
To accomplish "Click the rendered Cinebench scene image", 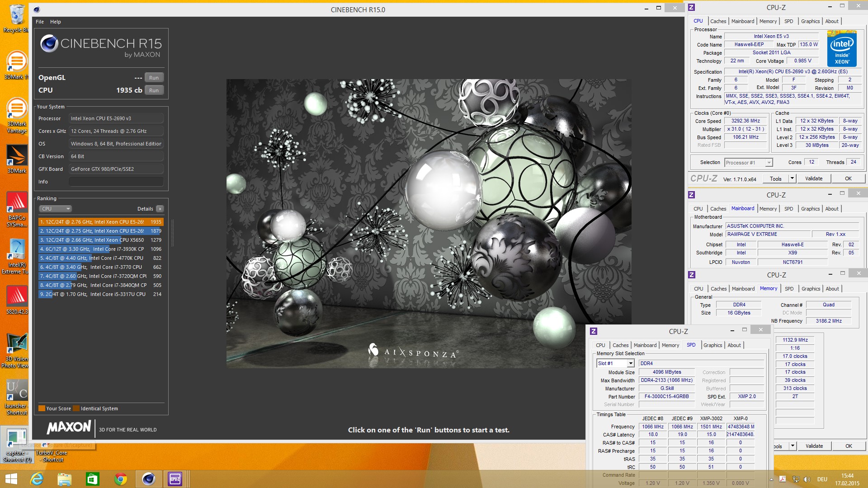I will pyautogui.click(x=429, y=223).
